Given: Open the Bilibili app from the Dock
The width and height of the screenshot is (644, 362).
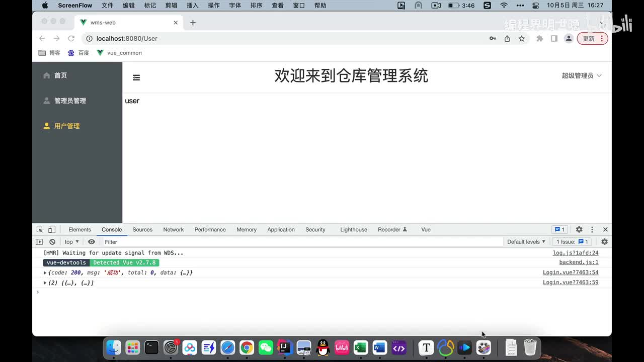Looking at the screenshot, I should [342, 347].
